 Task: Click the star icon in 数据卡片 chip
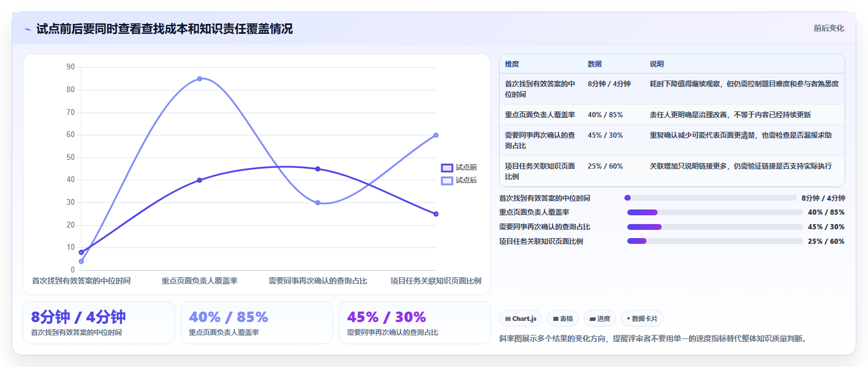(628, 319)
